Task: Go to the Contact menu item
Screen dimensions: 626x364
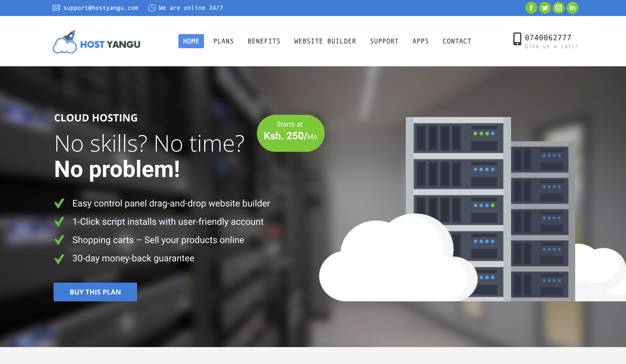Action: coord(457,41)
